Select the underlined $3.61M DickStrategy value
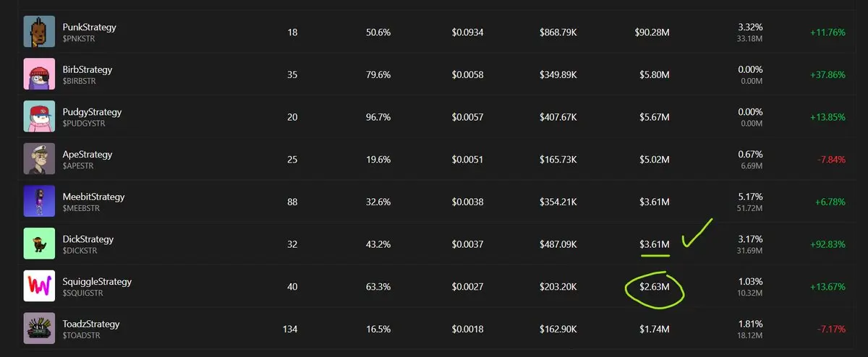Image resolution: width=868 pixels, height=357 pixels. coord(654,244)
